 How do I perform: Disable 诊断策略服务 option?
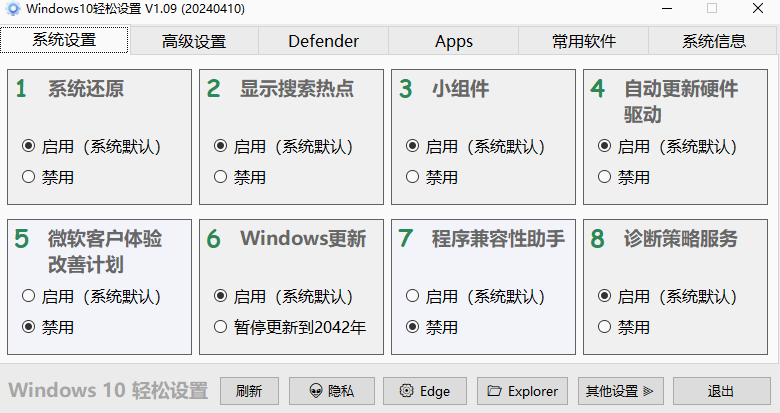[x=605, y=326]
